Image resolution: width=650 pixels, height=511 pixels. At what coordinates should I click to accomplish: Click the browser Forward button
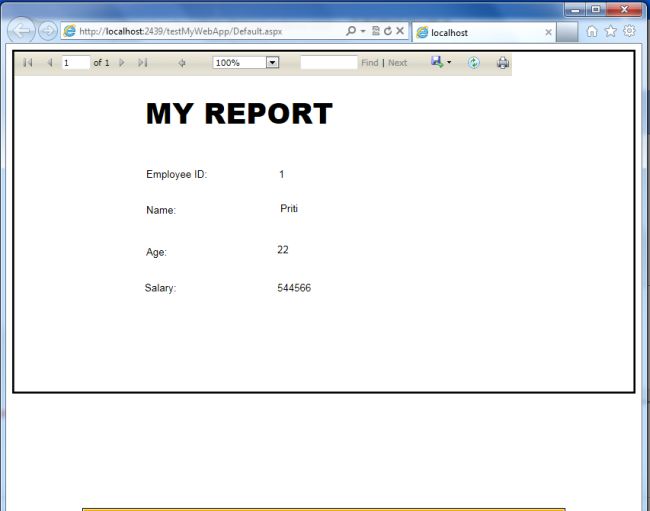(x=48, y=31)
